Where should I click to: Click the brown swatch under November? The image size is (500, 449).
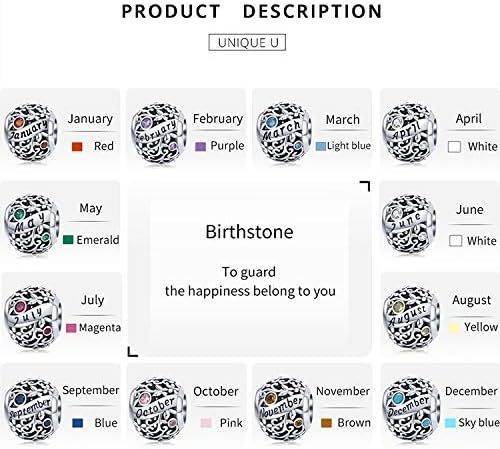(x=326, y=423)
